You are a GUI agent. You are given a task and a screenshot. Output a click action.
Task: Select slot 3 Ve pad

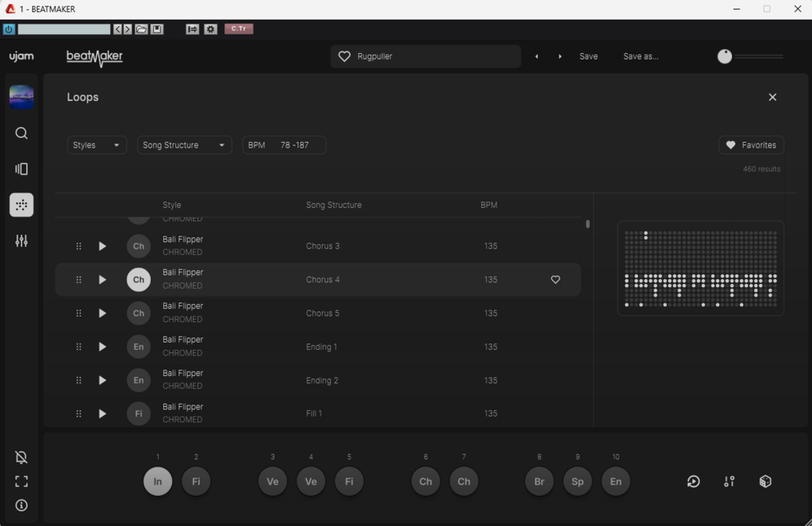coord(273,482)
